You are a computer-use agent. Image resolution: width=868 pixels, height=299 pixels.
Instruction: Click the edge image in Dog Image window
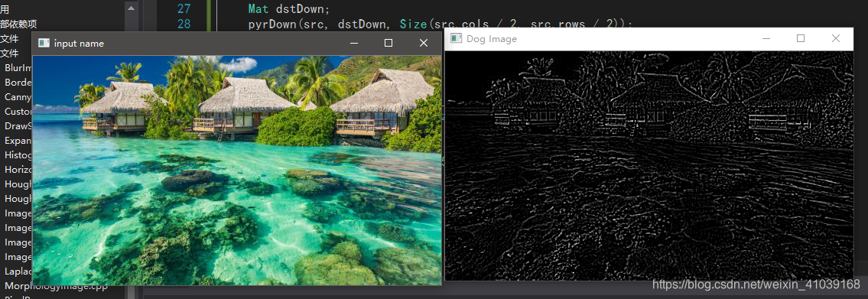point(649,165)
